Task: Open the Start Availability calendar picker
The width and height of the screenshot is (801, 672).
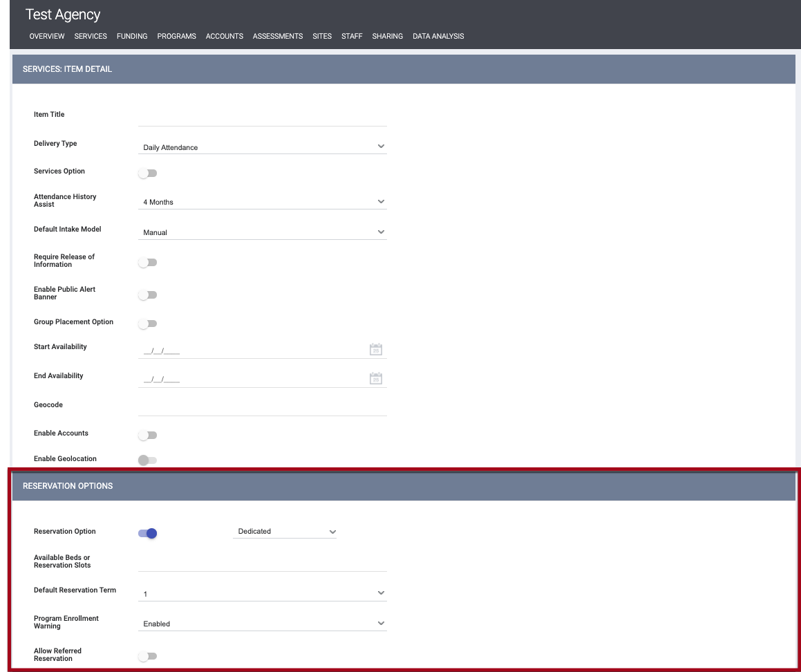Action: coord(375,350)
